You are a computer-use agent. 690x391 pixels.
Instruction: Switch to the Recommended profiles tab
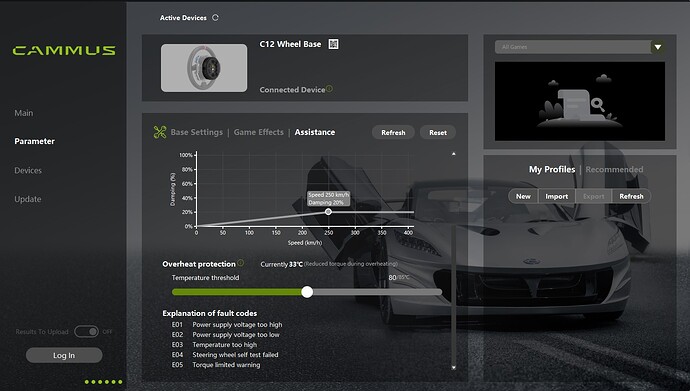614,169
